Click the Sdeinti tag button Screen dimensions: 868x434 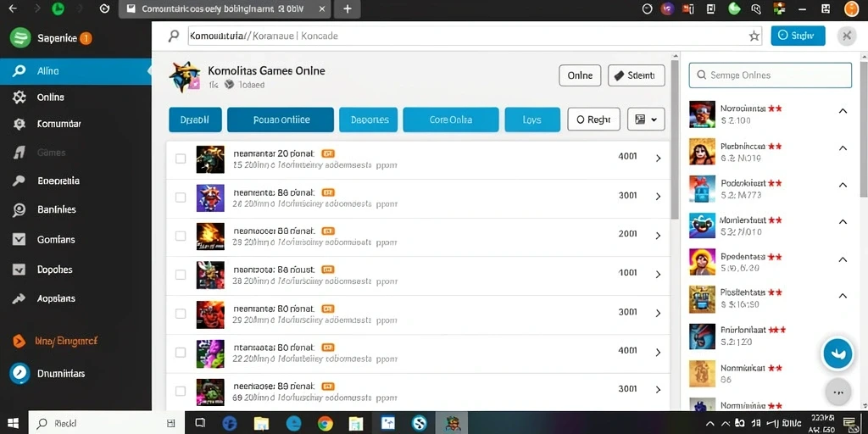(636, 75)
